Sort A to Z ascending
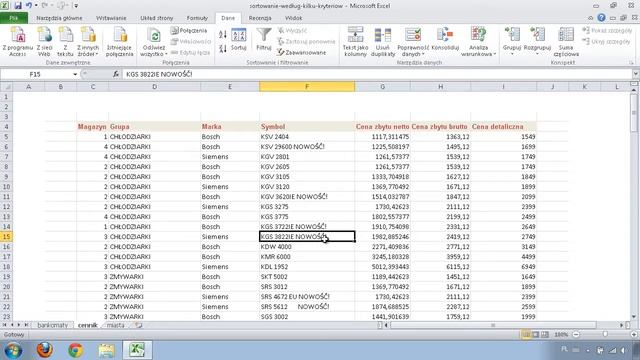 [223, 34]
